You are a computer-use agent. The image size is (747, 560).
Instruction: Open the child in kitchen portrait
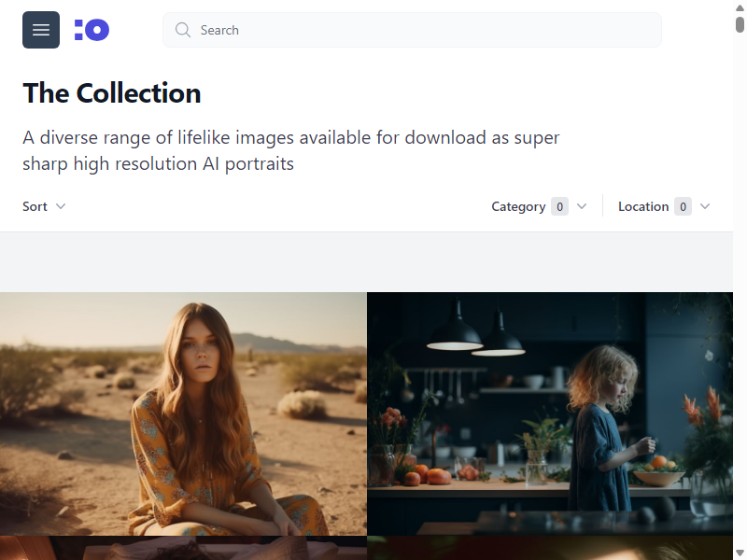click(x=550, y=413)
